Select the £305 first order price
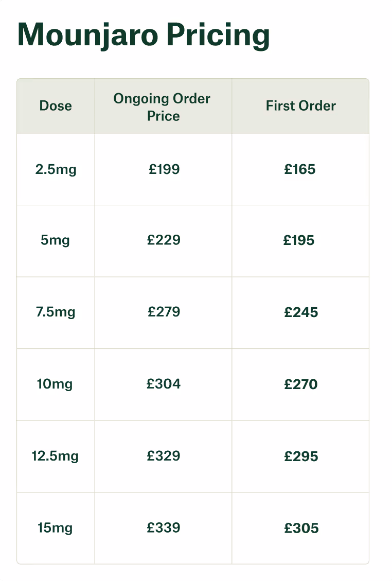 pos(301,528)
